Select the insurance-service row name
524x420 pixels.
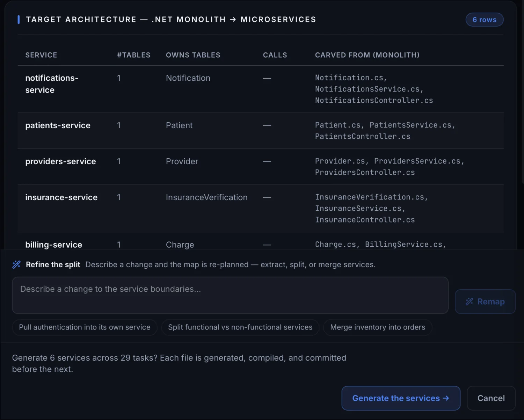(x=61, y=197)
